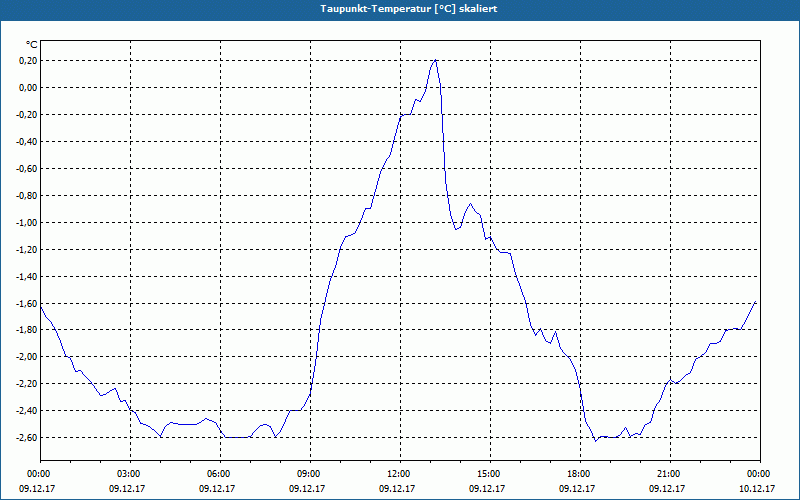Click the '09.12.17' date under 03:00
800x500 pixels.
coord(127,488)
